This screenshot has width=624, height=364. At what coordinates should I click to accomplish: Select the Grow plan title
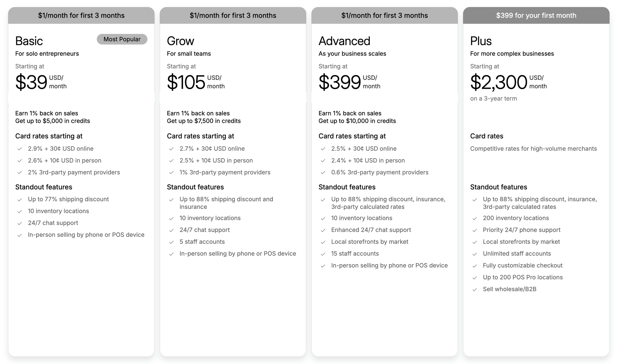click(180, 41)
